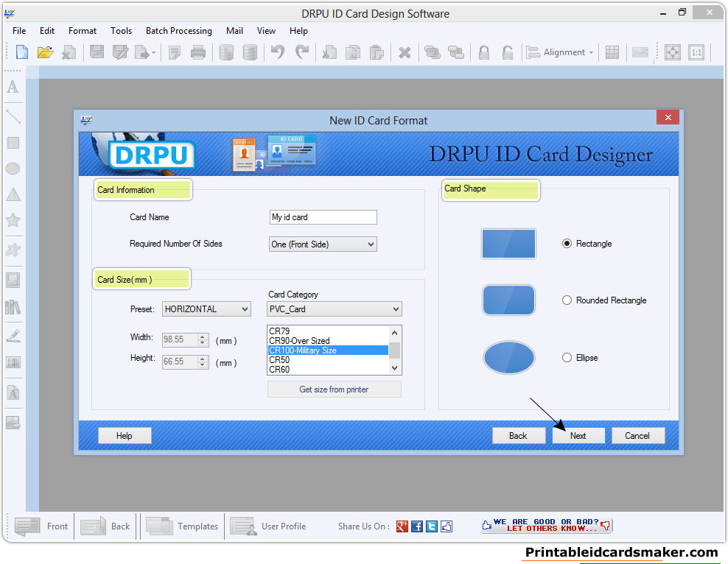The height and width of the screenshot is (564, 728).
Task: Select the Ellipse shape tool in sidebar
Action: coord(13,169)
